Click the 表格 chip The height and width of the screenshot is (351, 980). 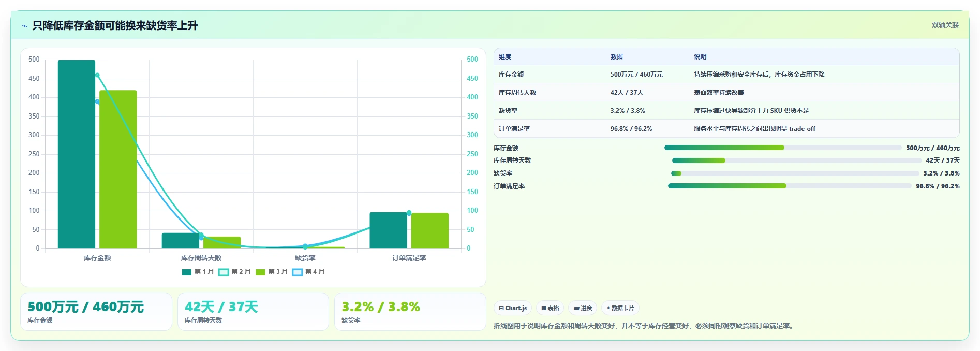click(550, 308)
